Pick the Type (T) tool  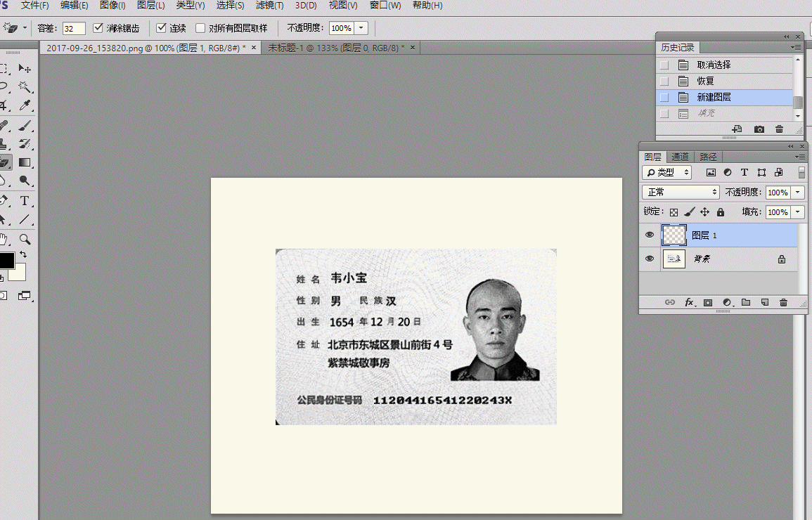(25, 201)
